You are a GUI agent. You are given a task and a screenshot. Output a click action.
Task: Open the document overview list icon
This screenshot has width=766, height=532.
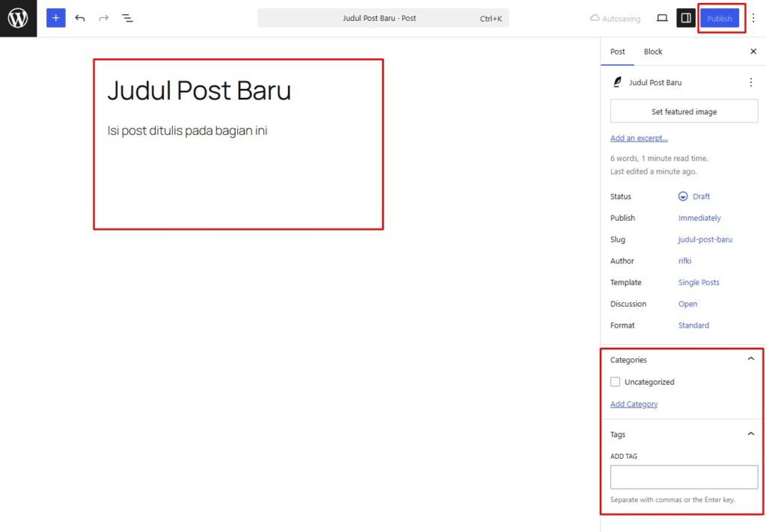click(127, 18)
